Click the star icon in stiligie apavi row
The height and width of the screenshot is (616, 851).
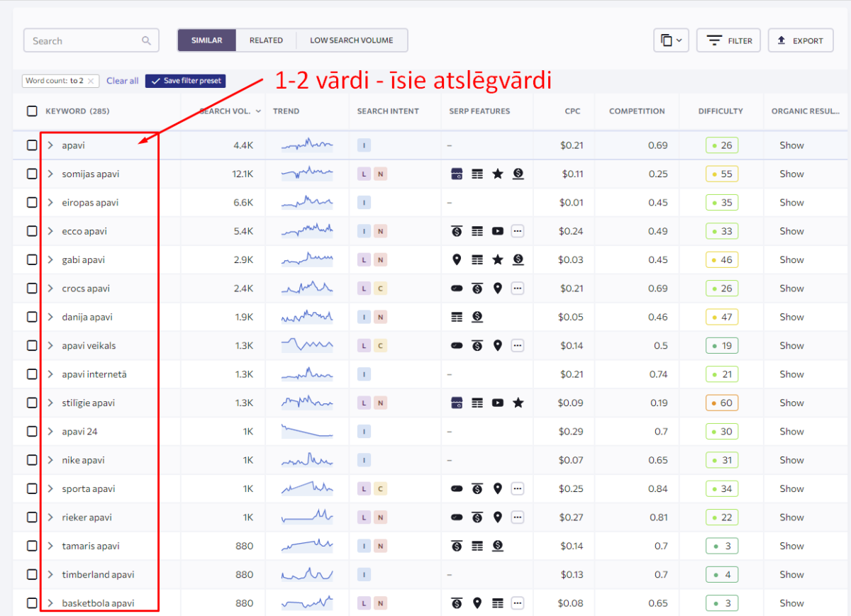pos(518,403)
